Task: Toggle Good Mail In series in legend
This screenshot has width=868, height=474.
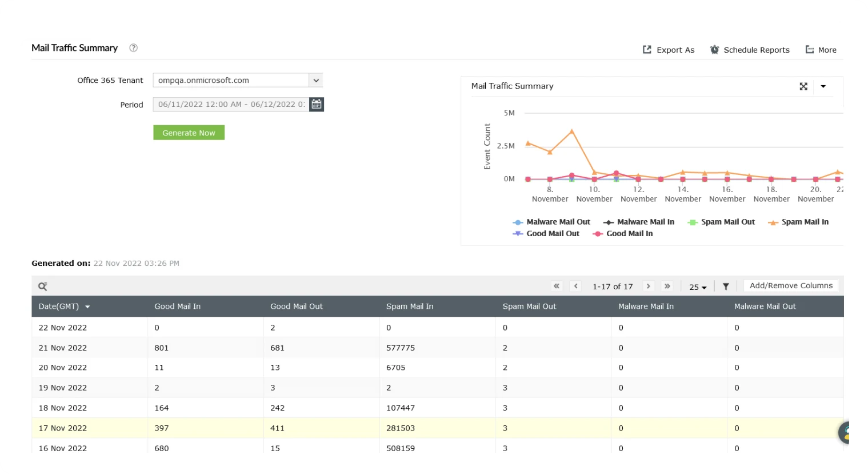Action: (x=623, y=233)
